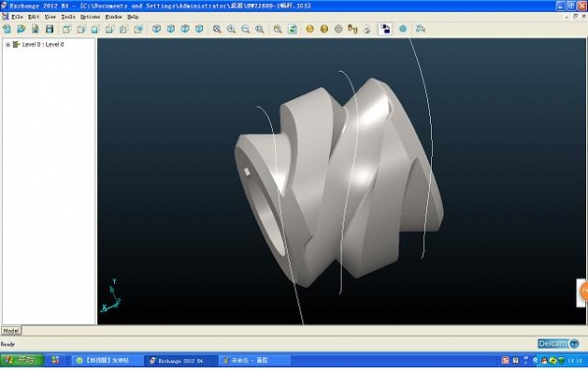Click the open file folder icon

21,28
